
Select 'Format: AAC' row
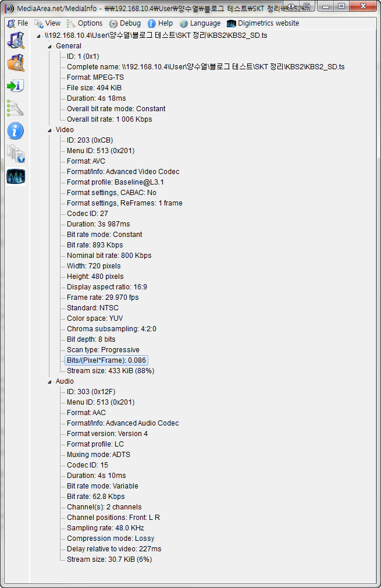(86, 413)
